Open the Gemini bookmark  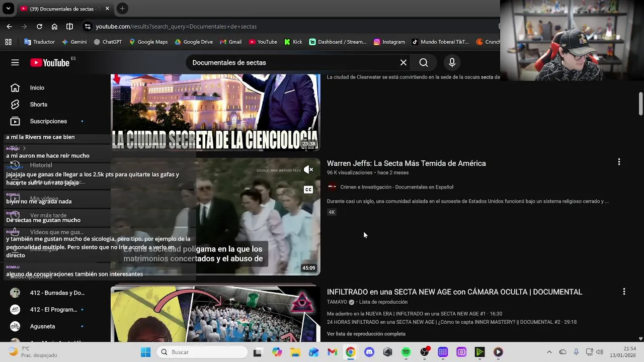[74, 42]
